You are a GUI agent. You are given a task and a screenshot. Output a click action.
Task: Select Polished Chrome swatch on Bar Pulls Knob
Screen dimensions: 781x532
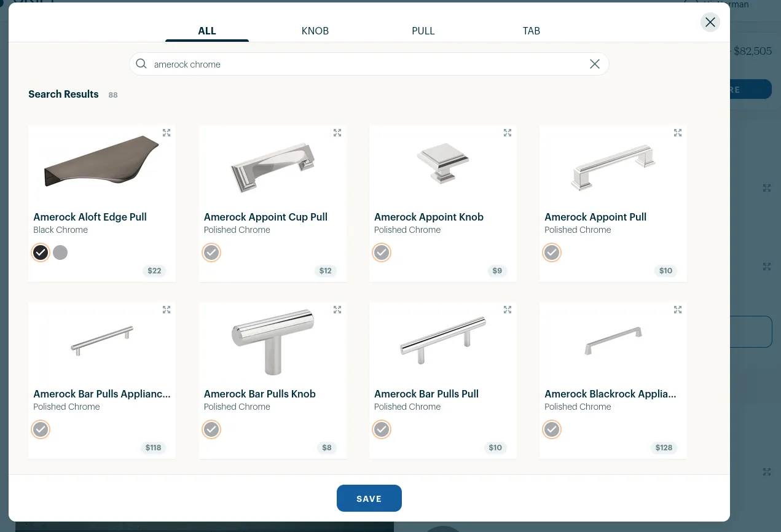(211, 429)
